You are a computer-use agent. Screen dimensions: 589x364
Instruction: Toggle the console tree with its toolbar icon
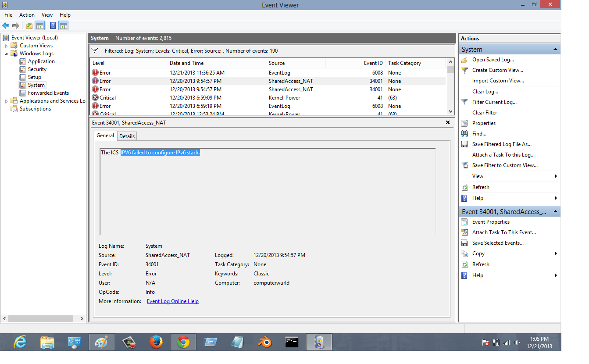[x=40, y=25]
